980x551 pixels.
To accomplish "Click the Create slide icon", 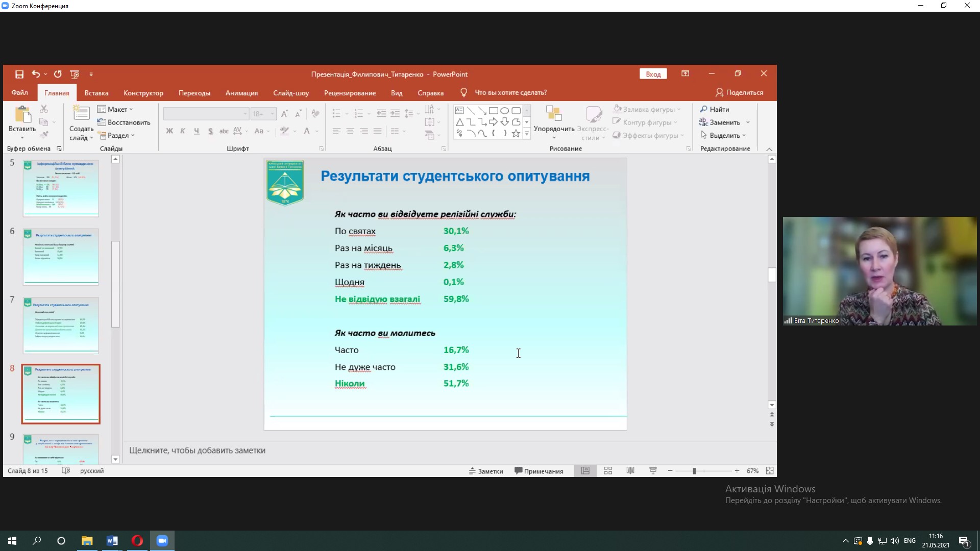I will pyautogui.click(x=81, y=113).
